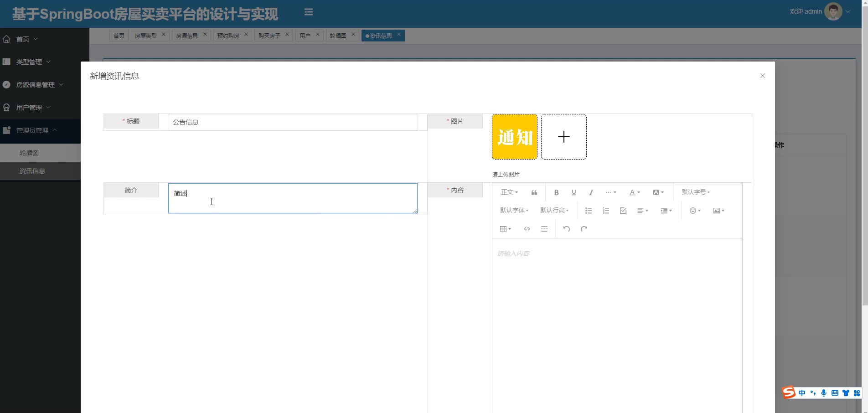This screenshot has height=413, width=868.
Task: Toggle the sidebar collapse hamburger icon
Action: click(x=309, y=12)
